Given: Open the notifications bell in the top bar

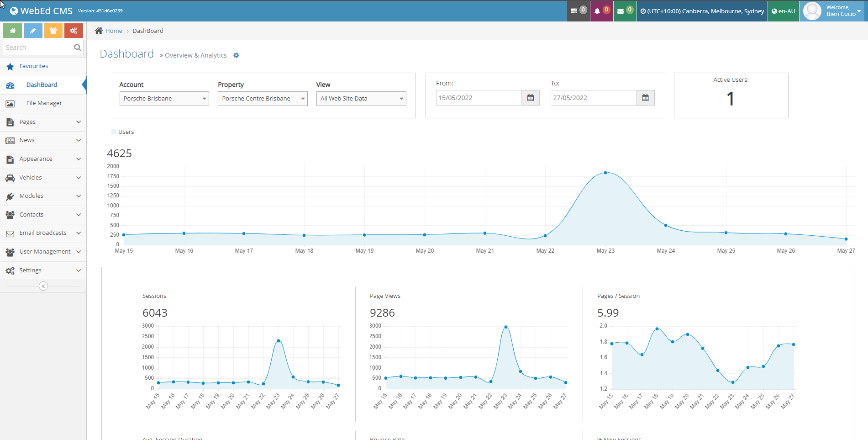Looking at the screenshot, I should pyautogui.click(x=601, y=10).
